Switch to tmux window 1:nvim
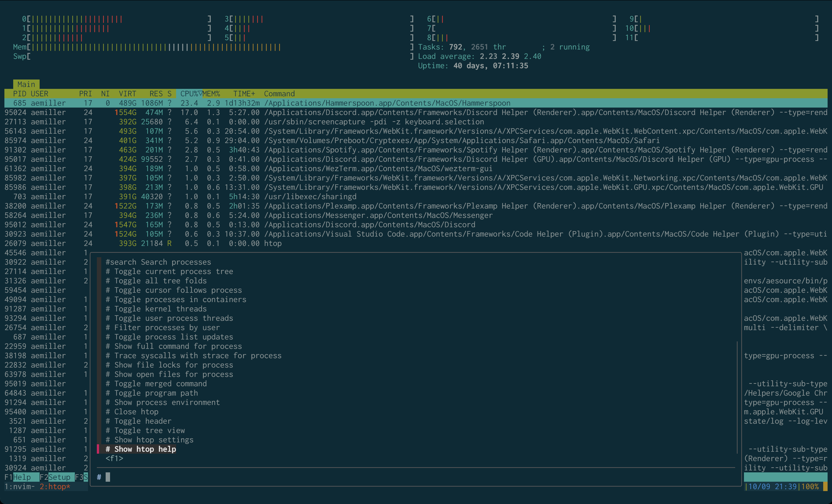832x504 pixels. point(19,486)
